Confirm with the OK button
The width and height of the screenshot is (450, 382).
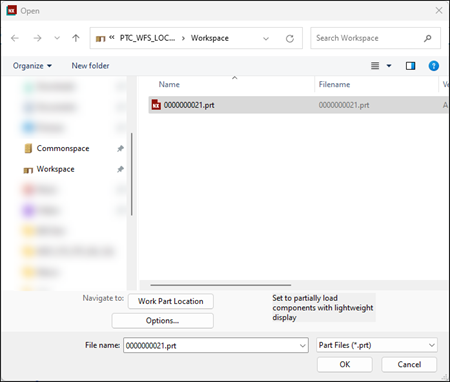coord(345,364)
